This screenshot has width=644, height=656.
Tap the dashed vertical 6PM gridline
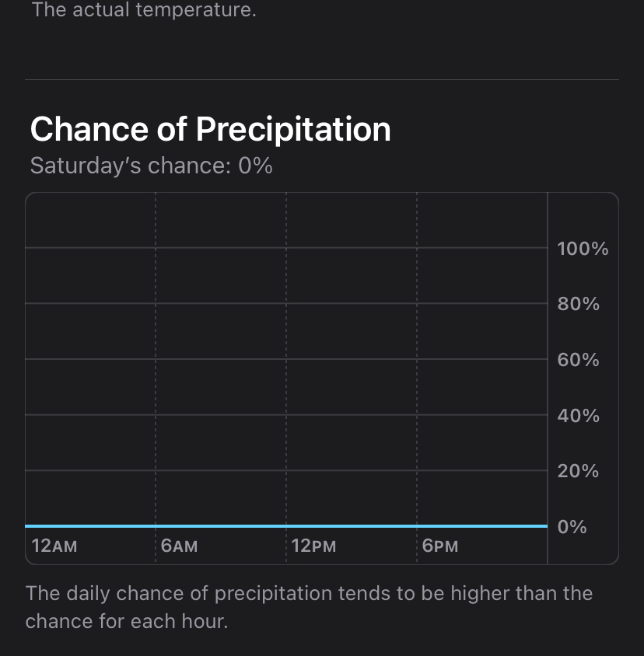coord(417,376)
